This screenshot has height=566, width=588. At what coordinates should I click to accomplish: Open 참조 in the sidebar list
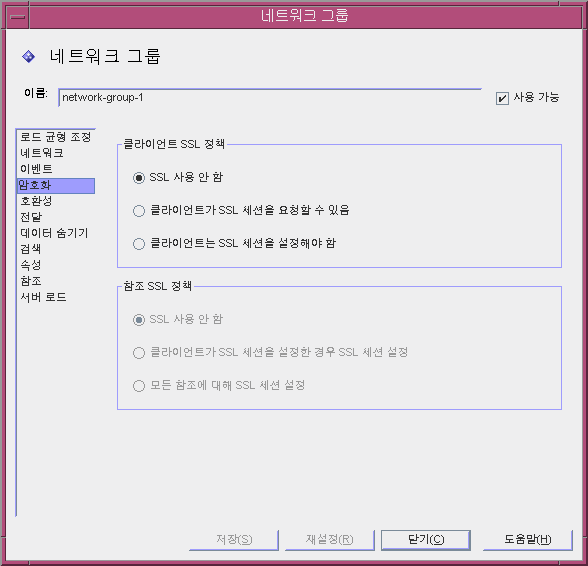pos(56,281)
